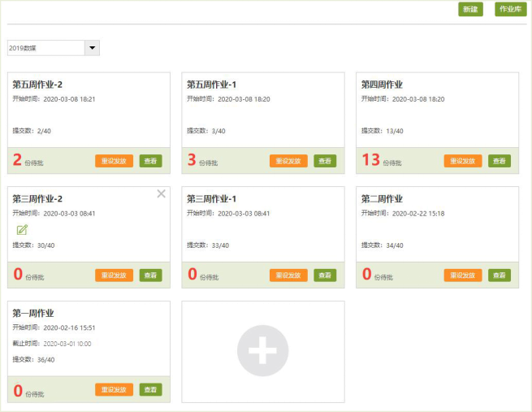Delete the 第三周作业-2 card using X
The width and height of the screenshot is (532, 412).
coord(161,193)
